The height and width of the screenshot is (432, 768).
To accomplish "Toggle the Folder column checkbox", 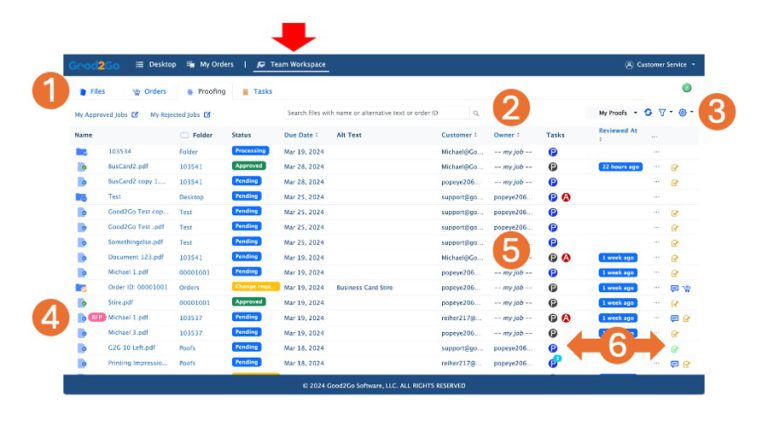I will (184, 135).
